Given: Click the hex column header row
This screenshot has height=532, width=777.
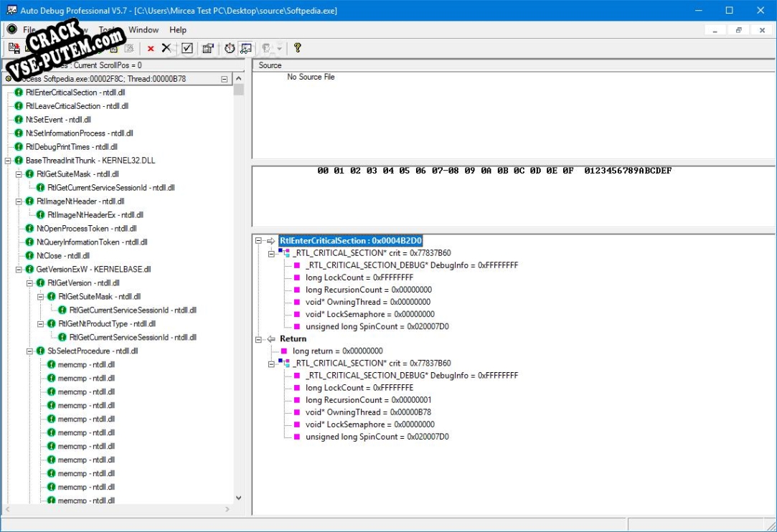Looking at the screenshot, I should tap(494, 171).
